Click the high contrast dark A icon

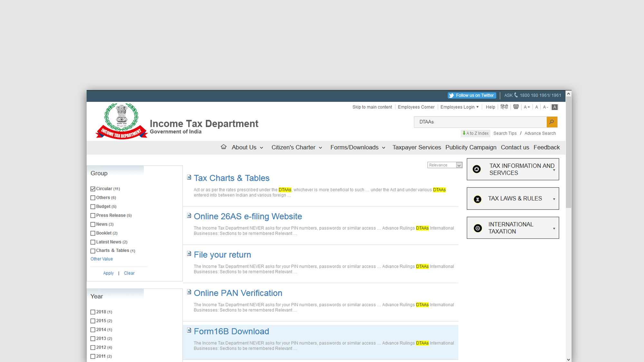click(554, 107)
